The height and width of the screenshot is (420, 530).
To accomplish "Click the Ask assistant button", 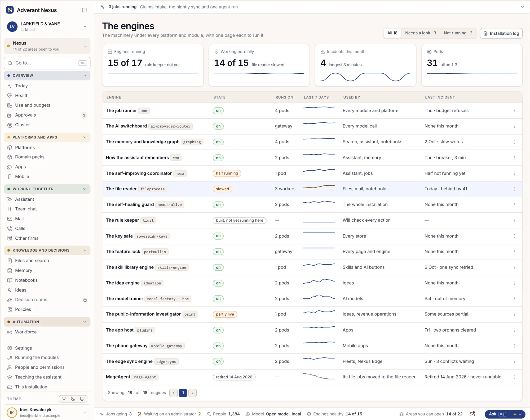I will click(x=497, y=414).
